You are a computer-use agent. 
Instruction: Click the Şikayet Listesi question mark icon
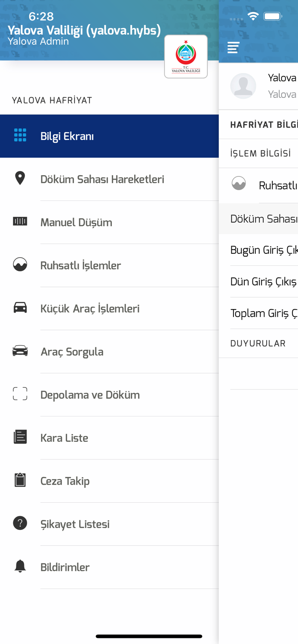[x=20, y=523]
